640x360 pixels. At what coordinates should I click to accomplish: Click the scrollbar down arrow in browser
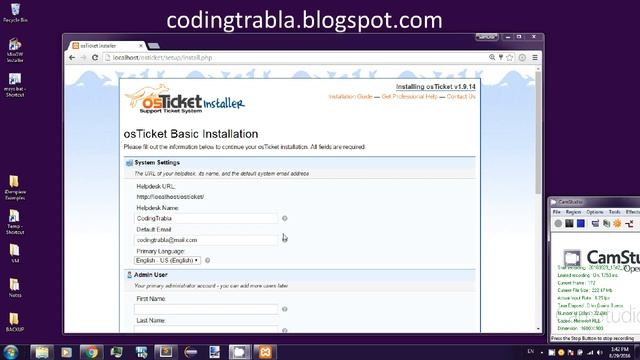538,329
